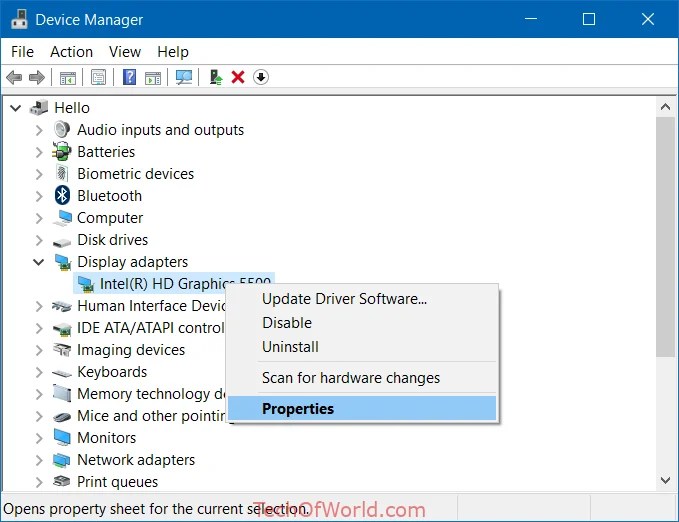
Task: Select the Human Interface Devices row
Action: click(x=151, y=306)
